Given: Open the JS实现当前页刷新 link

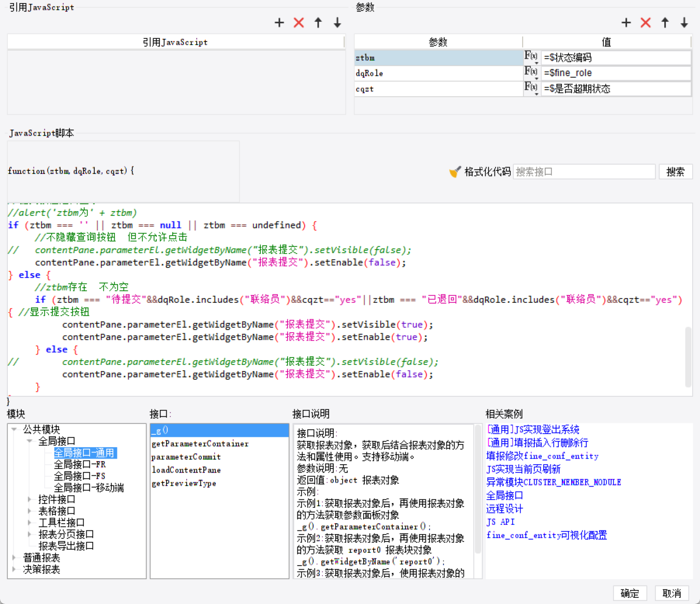Looking at the screenshot, I should [x=523, y=469].
